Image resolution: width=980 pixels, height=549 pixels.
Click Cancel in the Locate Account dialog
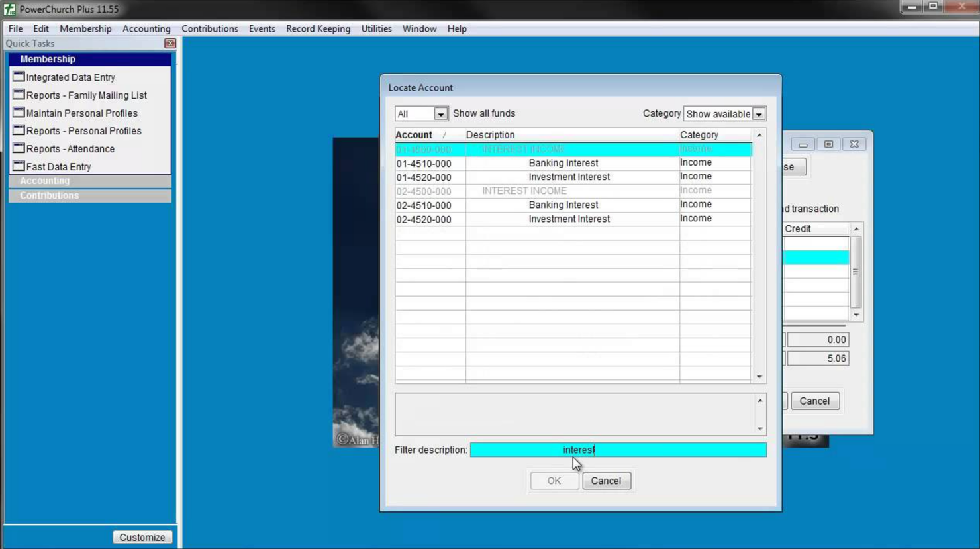[606, 481]
